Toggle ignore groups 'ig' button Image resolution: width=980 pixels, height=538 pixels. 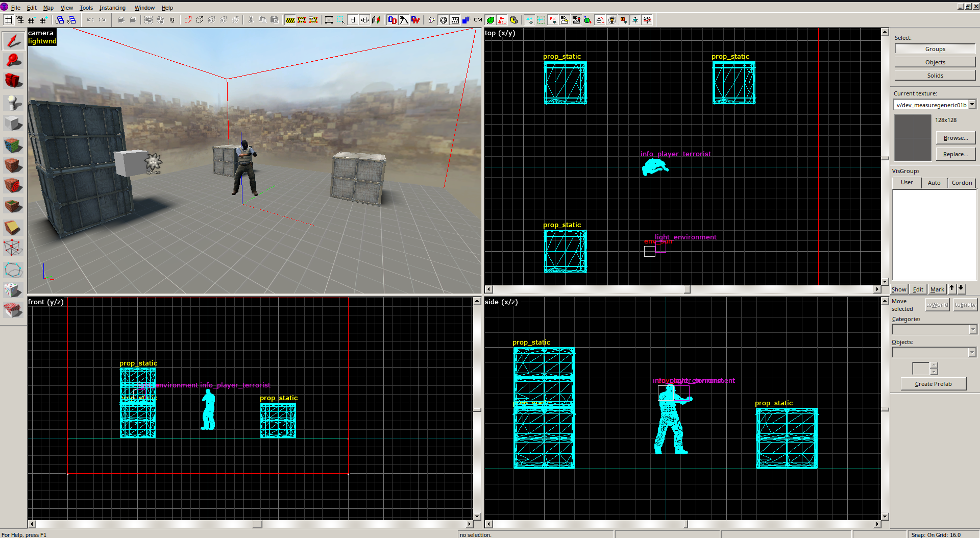(x=172, y=20)
